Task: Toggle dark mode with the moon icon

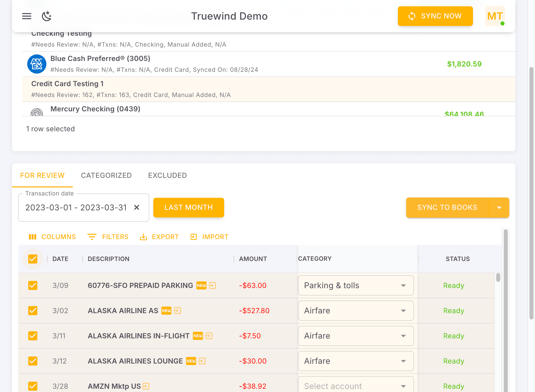Action: (46, 16)
